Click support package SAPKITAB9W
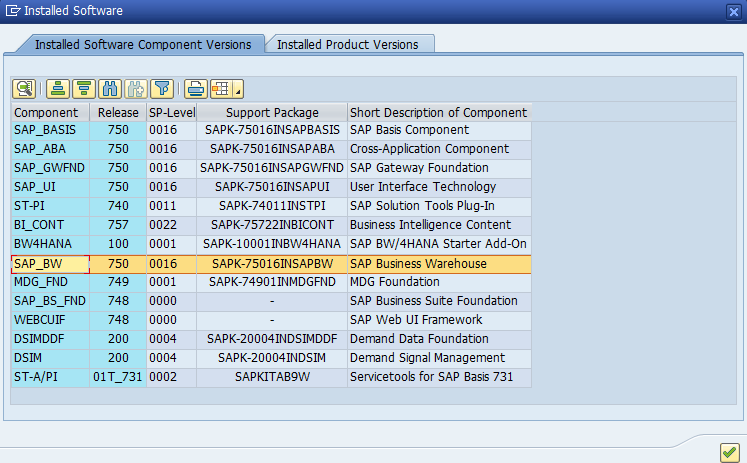Image resolution: width=747 pixels, height=463 pixels. 272,377
